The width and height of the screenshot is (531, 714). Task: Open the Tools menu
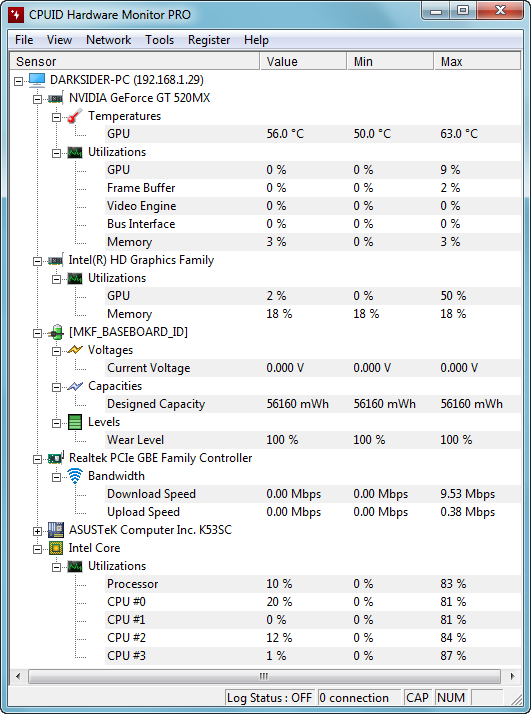coord(159,40)
